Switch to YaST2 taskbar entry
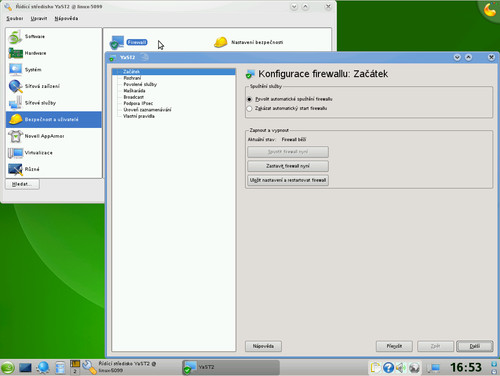Screen dimensions: 500x376 coord(231,367)
